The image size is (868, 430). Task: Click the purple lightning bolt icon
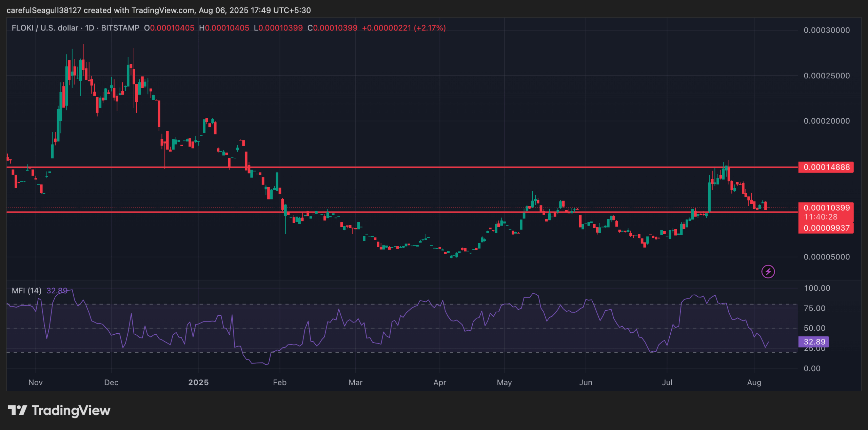768,272
